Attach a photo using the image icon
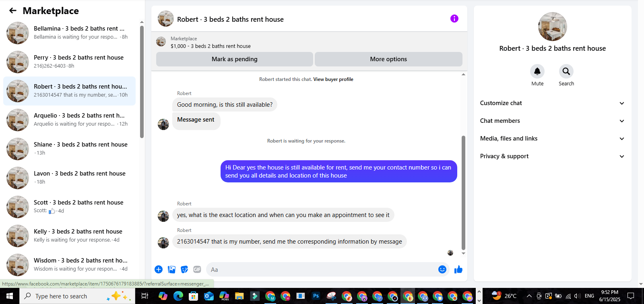 pyautogui.click(x=171, y=269)
